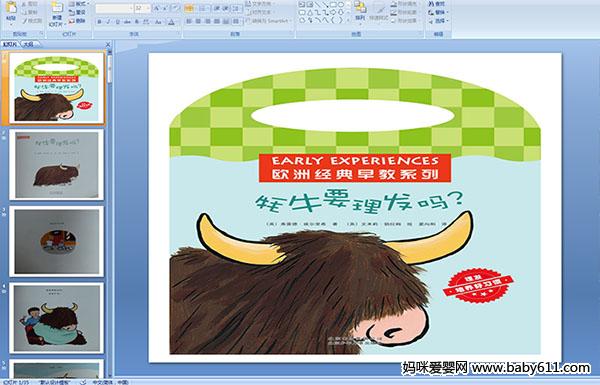Click the font size input box
This screenshot has height=385, width=600.
pyautogui.click(x=140, y=8)
